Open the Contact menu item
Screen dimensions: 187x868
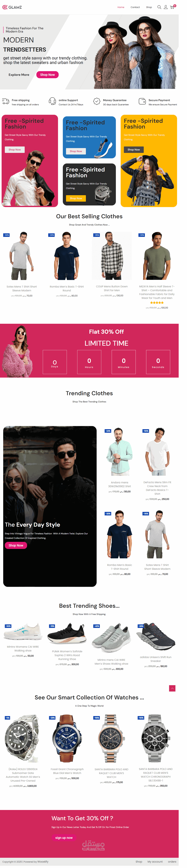135,7
